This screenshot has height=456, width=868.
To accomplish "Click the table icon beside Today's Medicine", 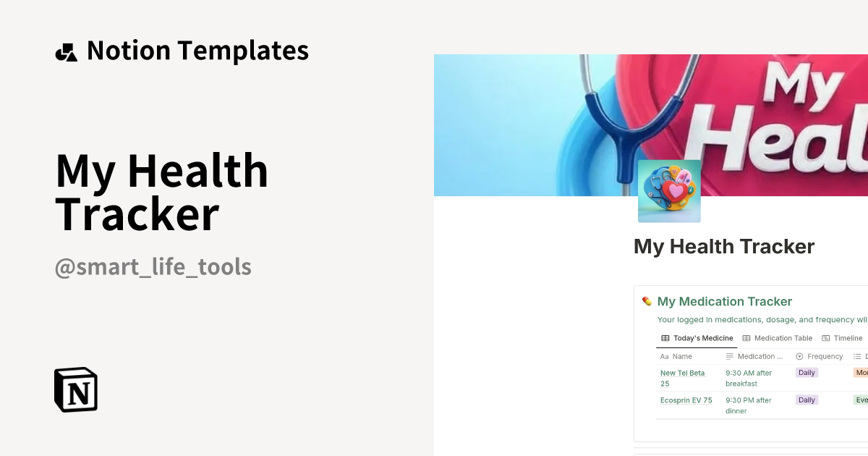I will [665, 338].
